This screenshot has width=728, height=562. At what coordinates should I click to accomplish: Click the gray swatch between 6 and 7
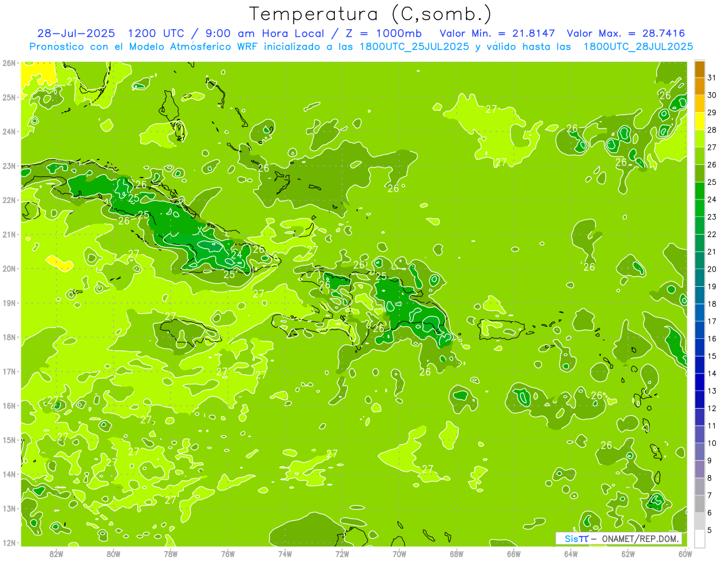(700, 504)
